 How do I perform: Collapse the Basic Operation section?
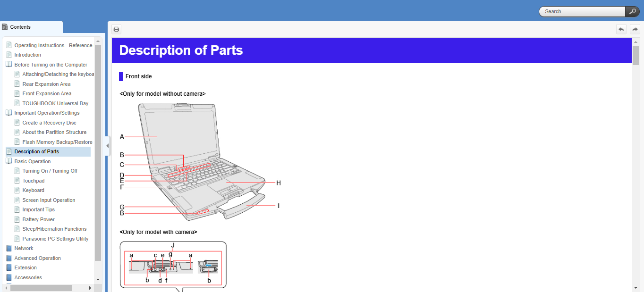(8, 161)
